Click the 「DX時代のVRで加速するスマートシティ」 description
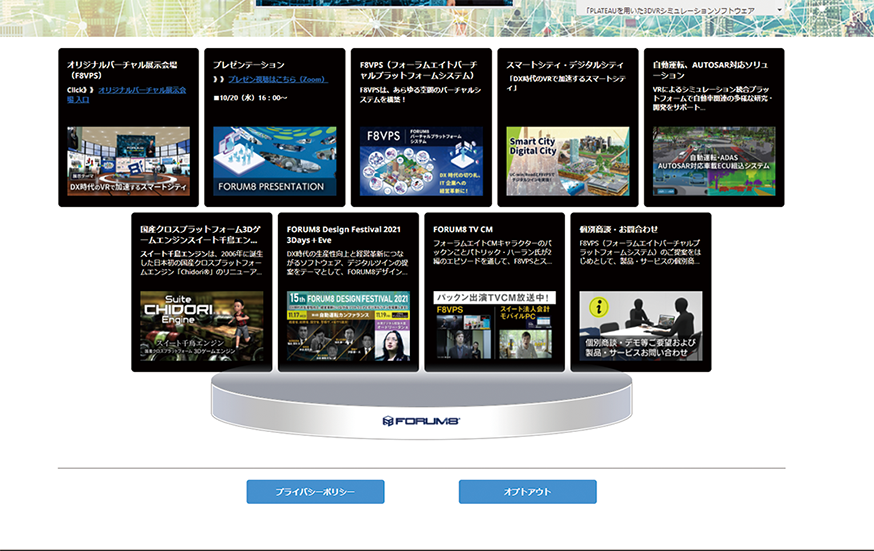 pos(566,83)
